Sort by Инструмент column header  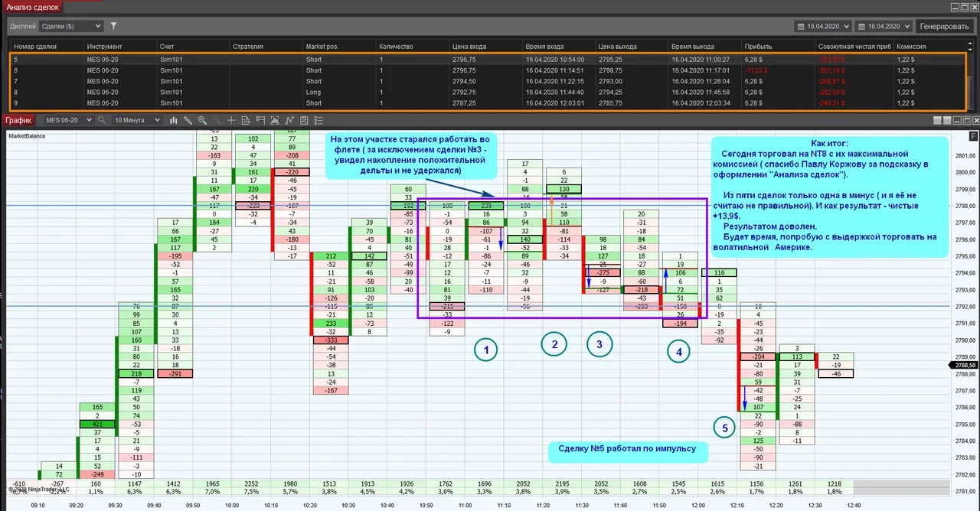coord(119,46)
